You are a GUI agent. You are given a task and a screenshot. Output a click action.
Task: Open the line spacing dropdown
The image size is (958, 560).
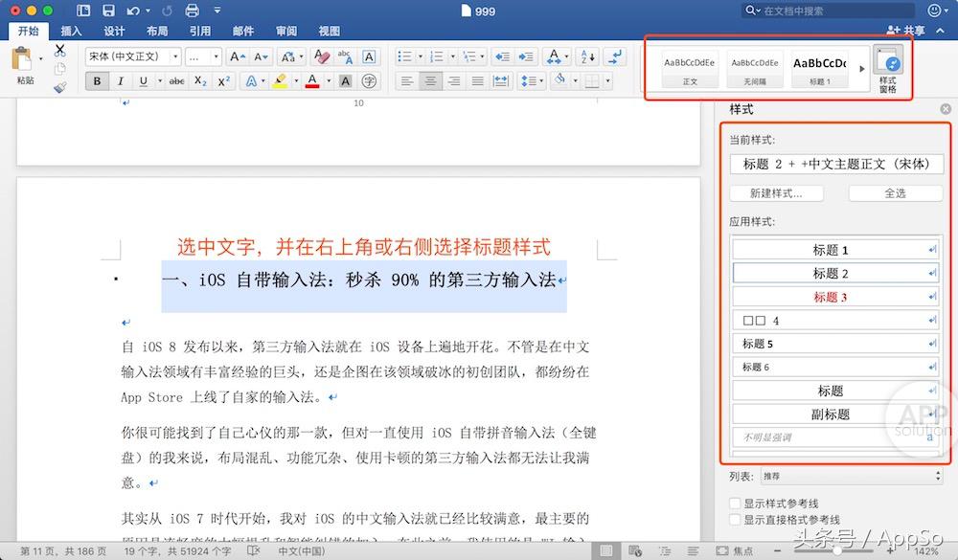(x=532, y=80)
